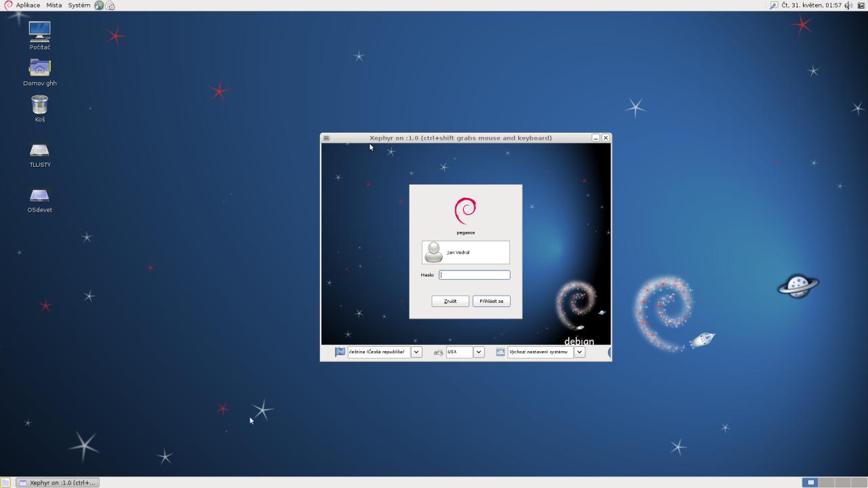Screen dimensions: 868x488
Task: Select the OSdevet drive icon
Action: (x=39, y=195)
